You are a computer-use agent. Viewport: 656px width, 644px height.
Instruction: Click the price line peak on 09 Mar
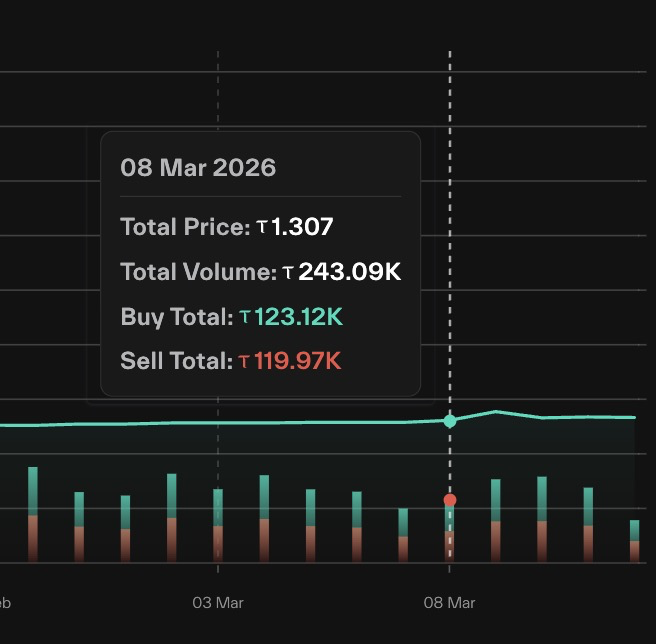click(496, 412)
